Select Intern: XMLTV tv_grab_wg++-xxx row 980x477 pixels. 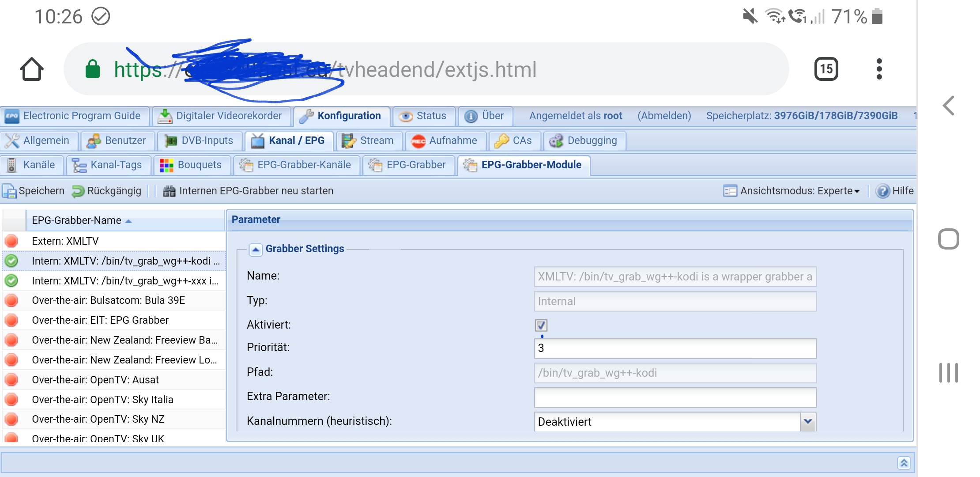click(114, 281)
